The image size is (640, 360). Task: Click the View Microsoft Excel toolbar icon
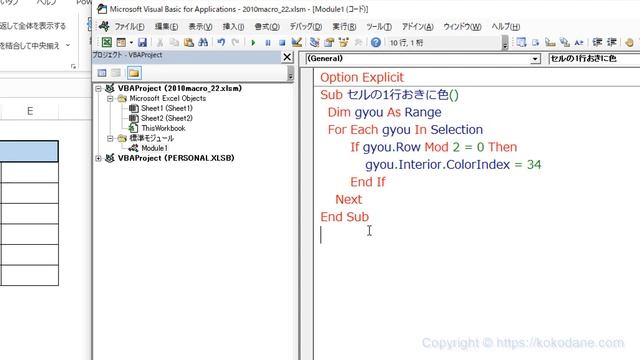click(107, 42)
